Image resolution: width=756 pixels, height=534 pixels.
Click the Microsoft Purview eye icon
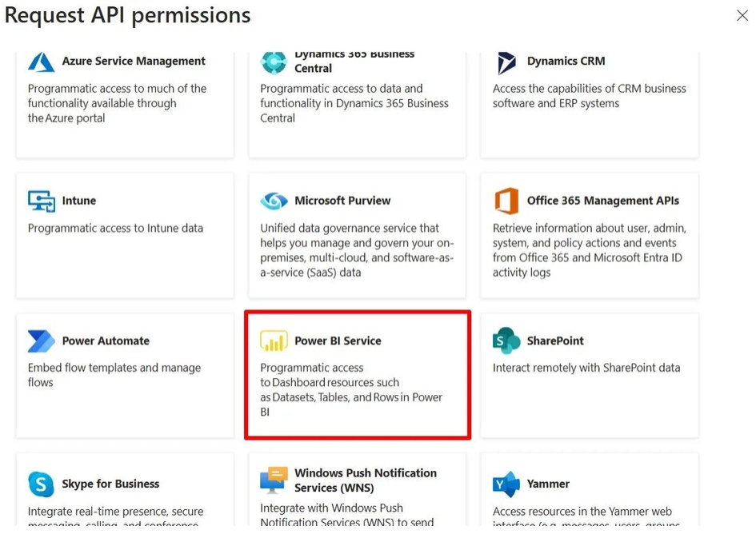[x=274, y=201]
